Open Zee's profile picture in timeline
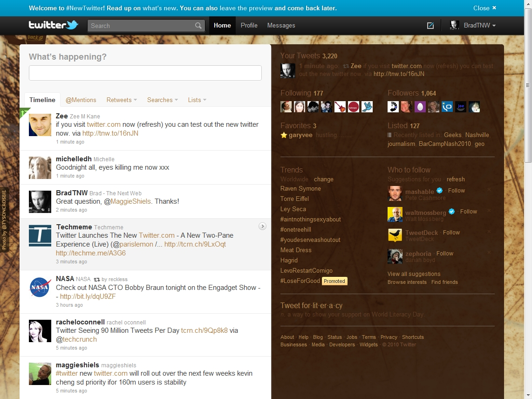532x399 pixels. [x=40, y=125]
